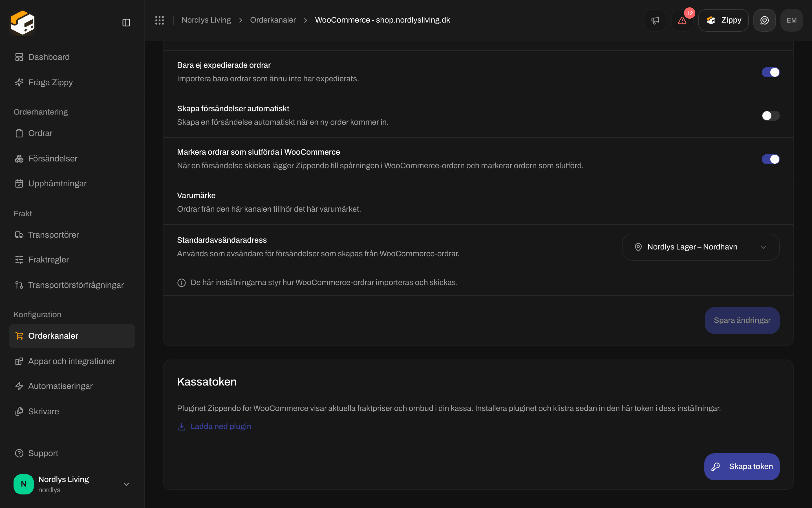Open Transportörsförfrågningar page
The height and width of the screenshot is (508, 812).
[x=72, y=285]
